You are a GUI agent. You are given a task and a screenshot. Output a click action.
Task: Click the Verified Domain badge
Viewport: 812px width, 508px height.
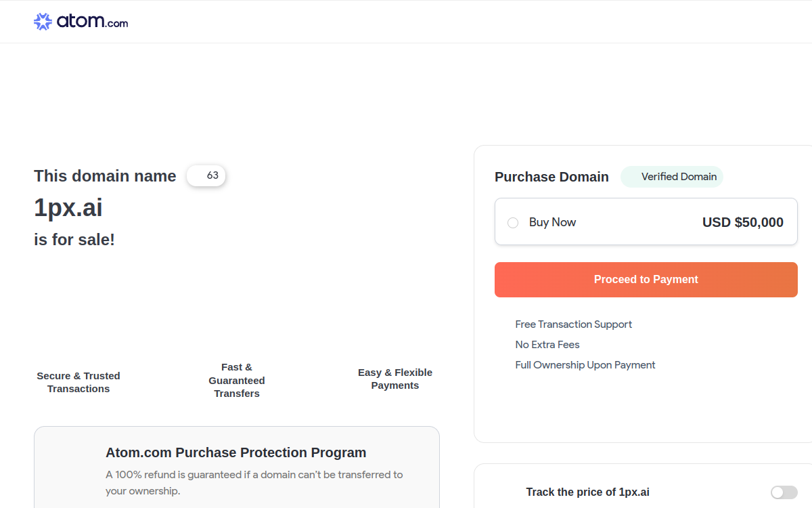[672, 177]
